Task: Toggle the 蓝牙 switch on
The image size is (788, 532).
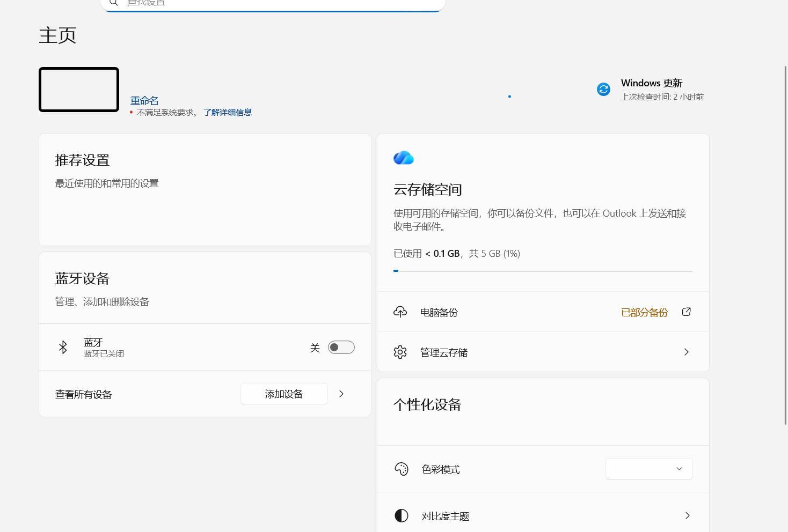Action: click(x=341, y=348)
